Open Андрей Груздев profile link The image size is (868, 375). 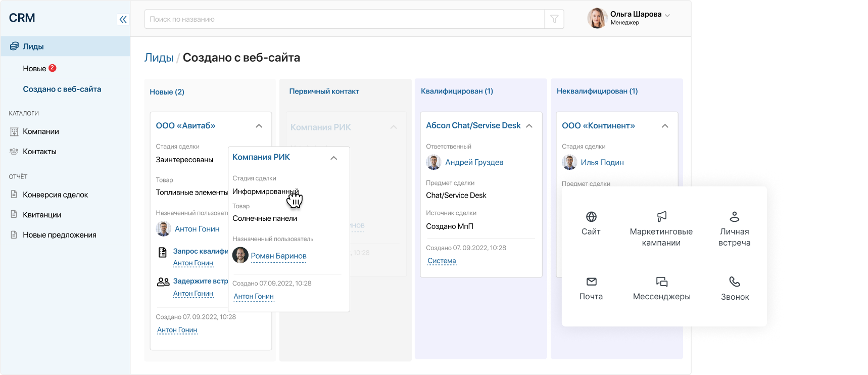coord(474,162)
